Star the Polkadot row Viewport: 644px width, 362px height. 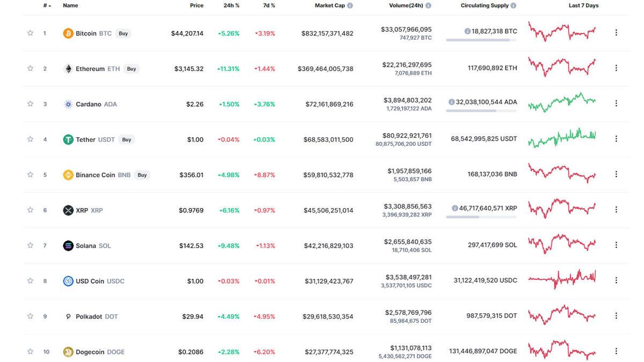click(30, 316)
